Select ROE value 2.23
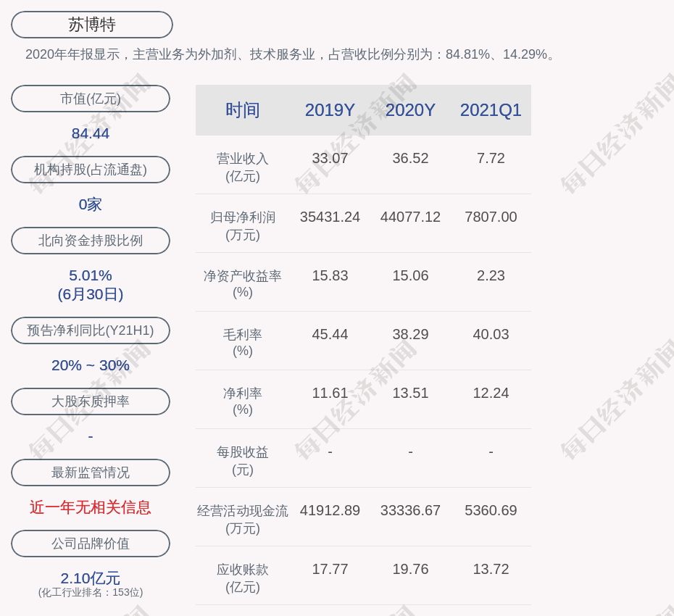Screen dimensions: 674x616 click(x=491, y=275)
